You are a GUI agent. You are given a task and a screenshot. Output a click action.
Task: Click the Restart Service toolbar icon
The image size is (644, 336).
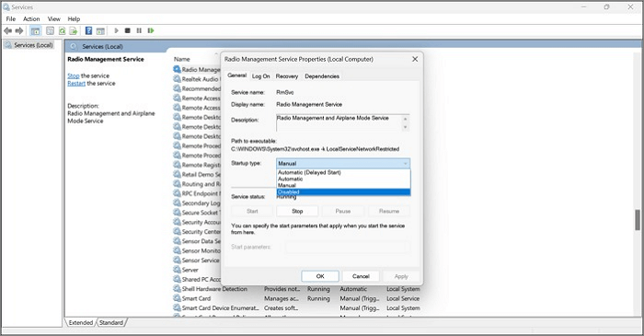[x=151, y=30]
